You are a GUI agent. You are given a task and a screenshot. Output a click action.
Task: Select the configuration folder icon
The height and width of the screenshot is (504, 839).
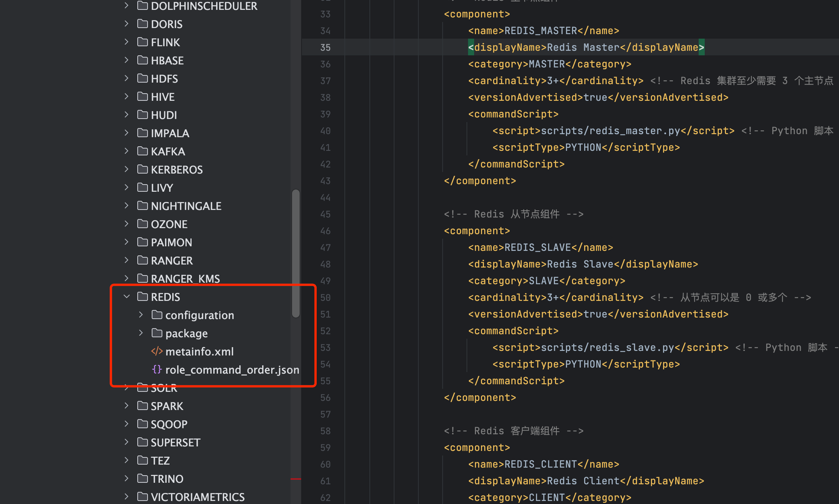157,315
